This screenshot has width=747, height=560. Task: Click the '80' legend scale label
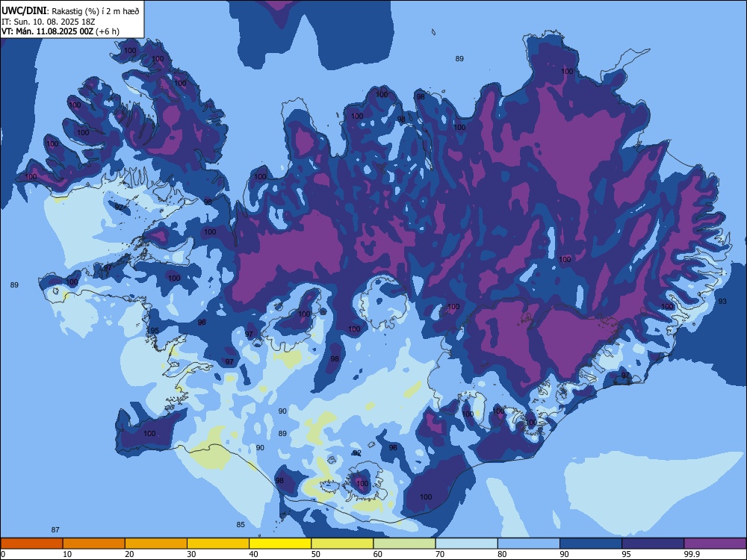(502, 554)
